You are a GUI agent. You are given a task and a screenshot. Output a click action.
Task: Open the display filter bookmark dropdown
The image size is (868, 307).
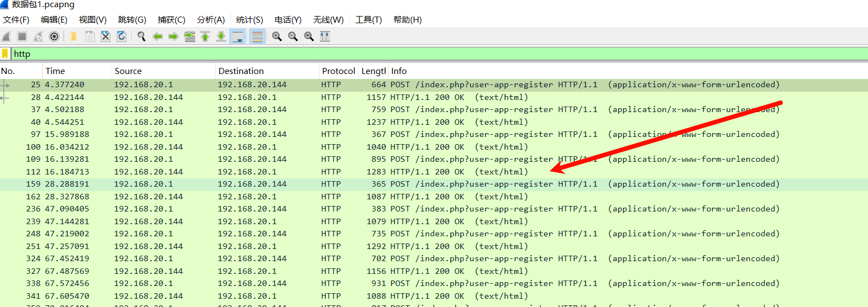[5, 54]
